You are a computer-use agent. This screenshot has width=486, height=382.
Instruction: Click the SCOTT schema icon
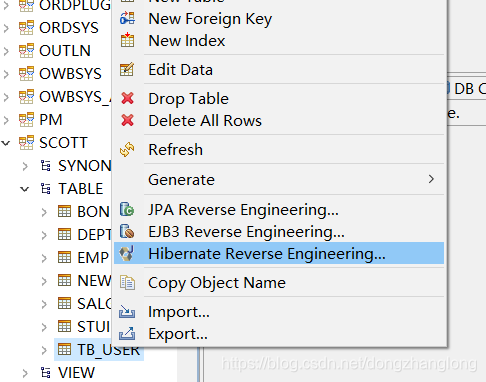pyautogui.click(x=26, y=143)
